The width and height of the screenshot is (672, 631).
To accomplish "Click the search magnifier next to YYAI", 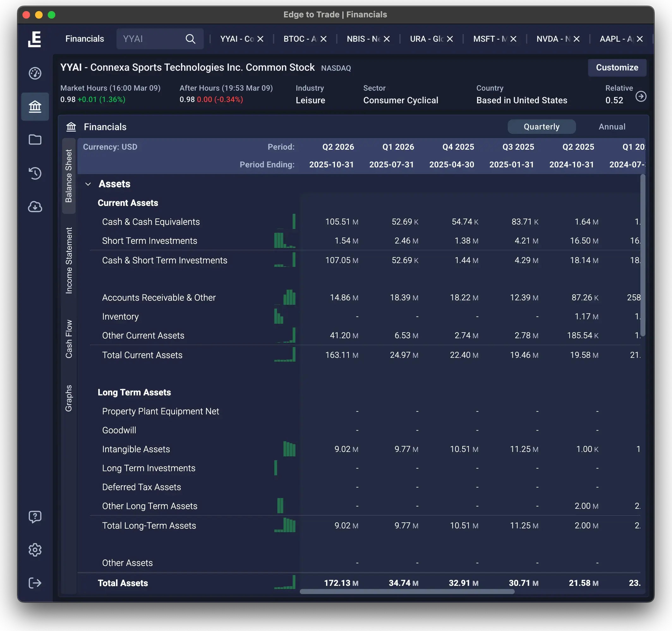I will pyautogui.click(x=191, y=39).
